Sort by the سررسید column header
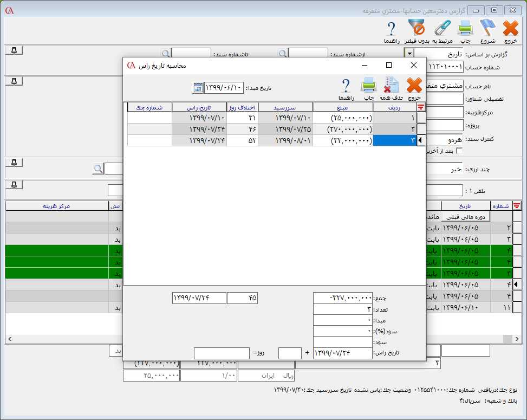This screenshot has width=527, height=420. (285, 107)
